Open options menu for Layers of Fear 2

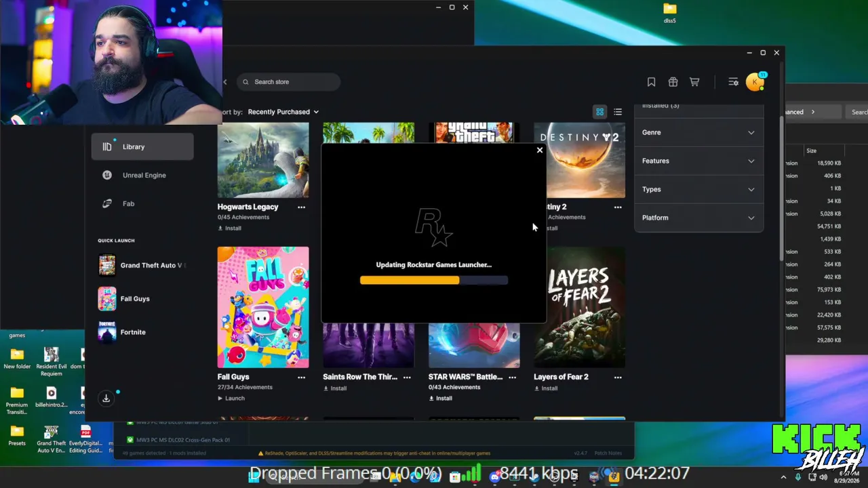click(x=618, y=377)
